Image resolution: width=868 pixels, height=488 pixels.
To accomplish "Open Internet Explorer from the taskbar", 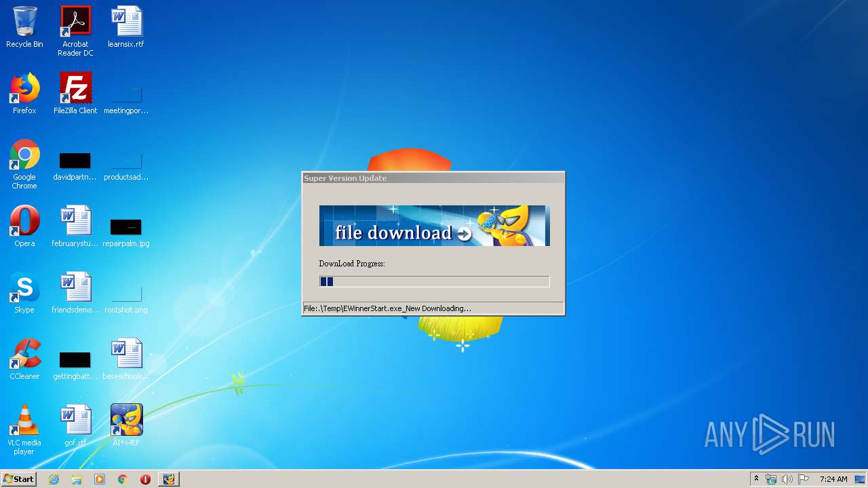I will (x=54, y=479).
